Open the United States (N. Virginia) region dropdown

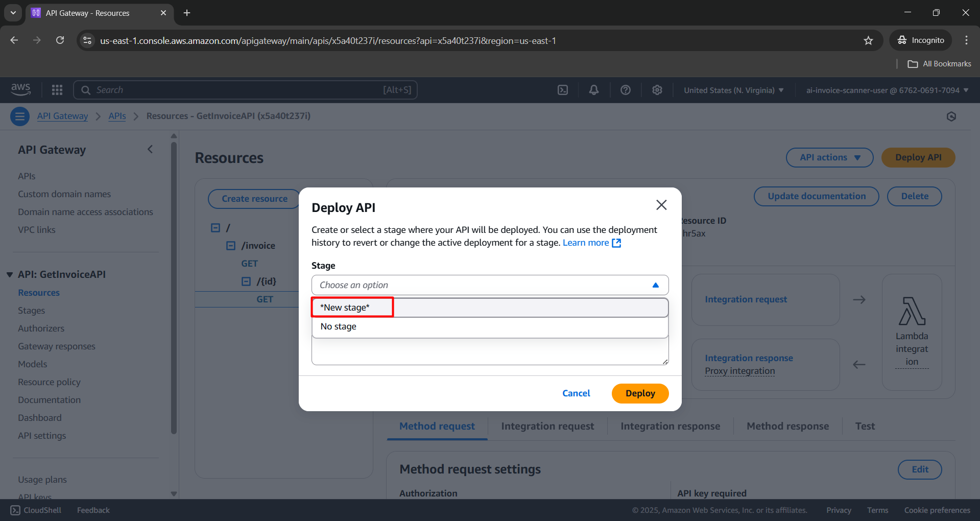pyautogui.click(x=733, y=90)
